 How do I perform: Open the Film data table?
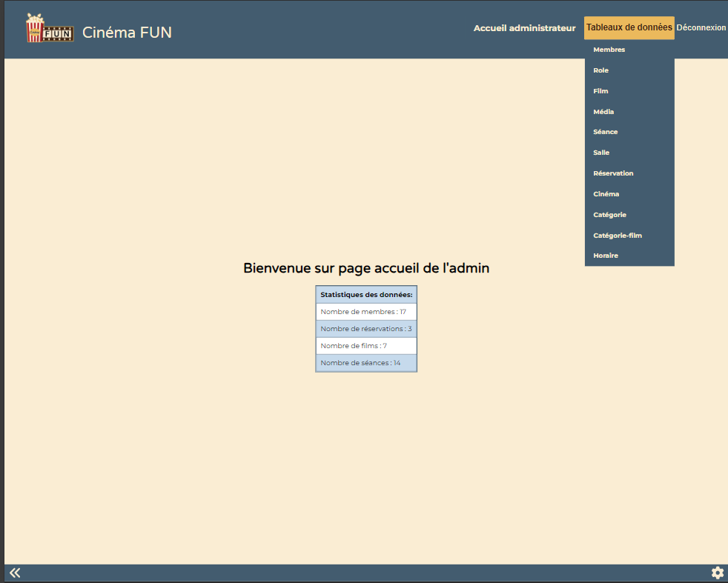[x=600, y=90]
